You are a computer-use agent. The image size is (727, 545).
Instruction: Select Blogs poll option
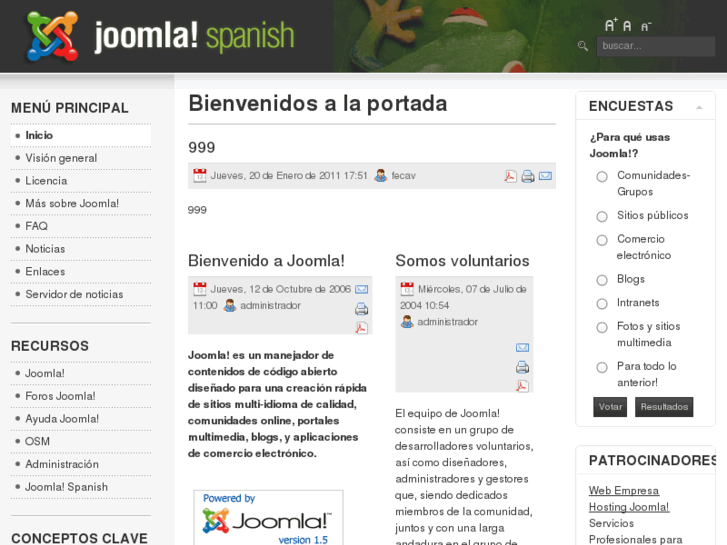tap(602, 280)
